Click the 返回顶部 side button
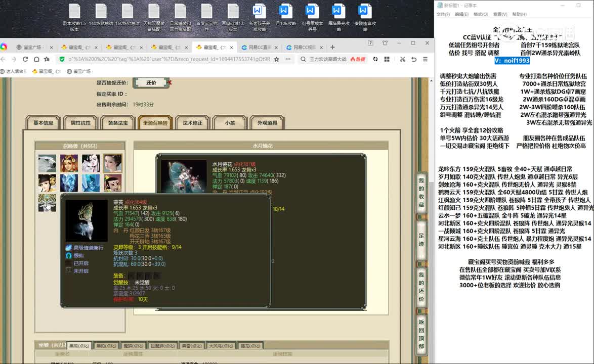594x364 pixels. (x=421, y=334)
